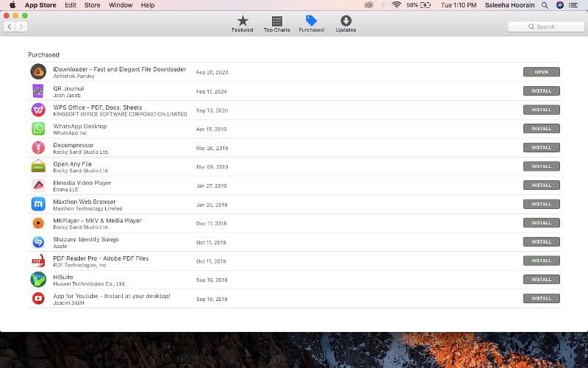This screenshot has width=588, height=368.
Task: Click the WPS Office app icon
Action: pos(38,110)
